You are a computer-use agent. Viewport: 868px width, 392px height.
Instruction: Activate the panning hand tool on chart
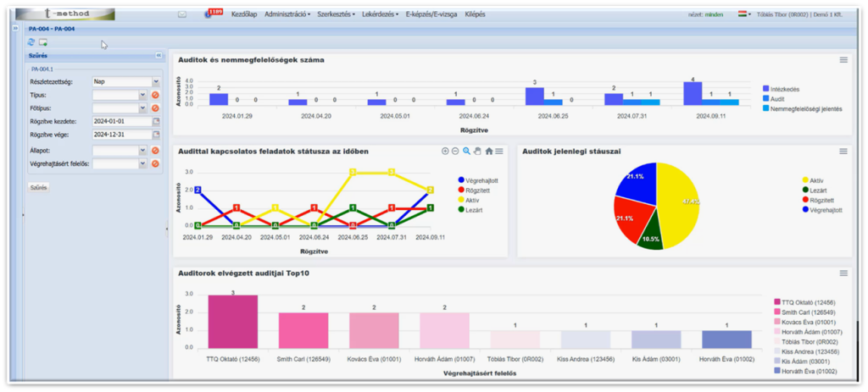477,151
